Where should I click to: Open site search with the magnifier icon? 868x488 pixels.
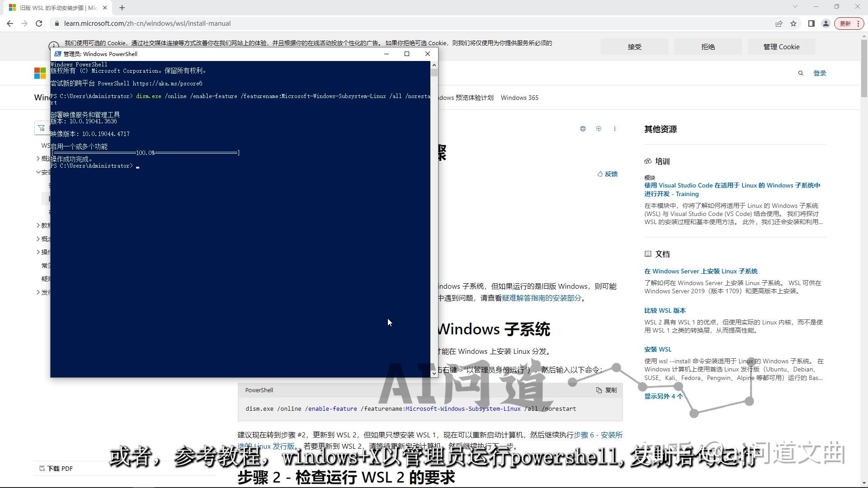(801, 73)
